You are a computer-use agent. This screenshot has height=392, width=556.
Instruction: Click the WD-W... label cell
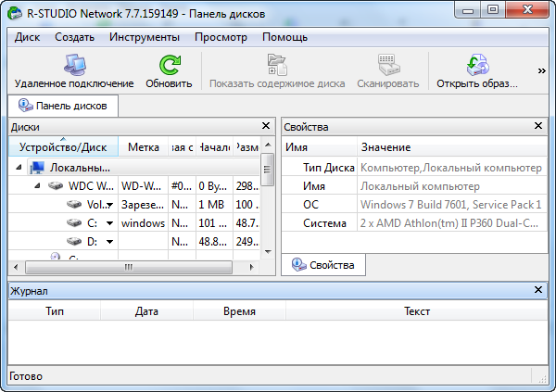144,186
